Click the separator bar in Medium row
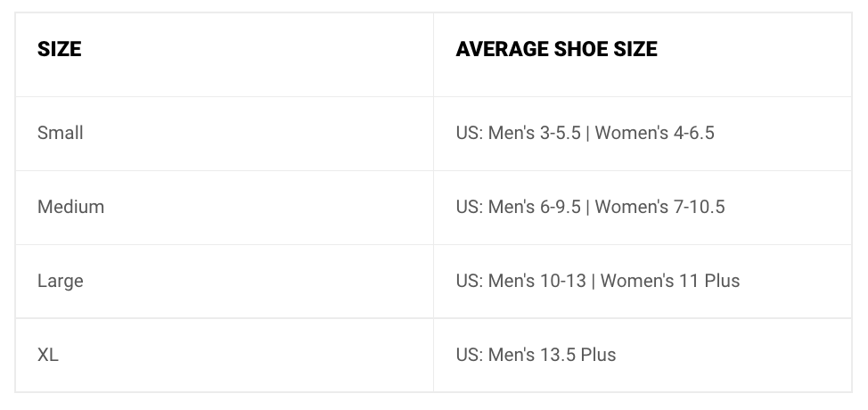This screenshot has width=868, height=410. point(588,208)
